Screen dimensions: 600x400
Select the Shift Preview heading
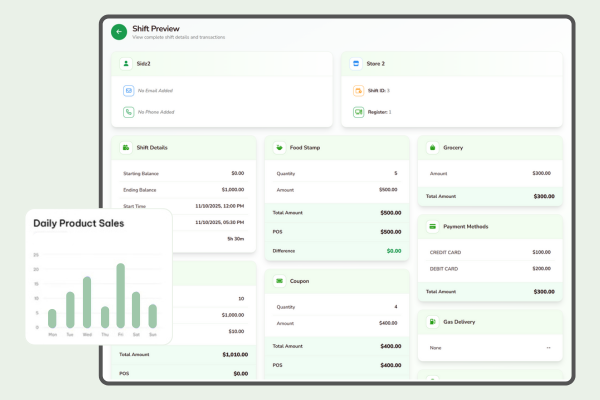156,29
